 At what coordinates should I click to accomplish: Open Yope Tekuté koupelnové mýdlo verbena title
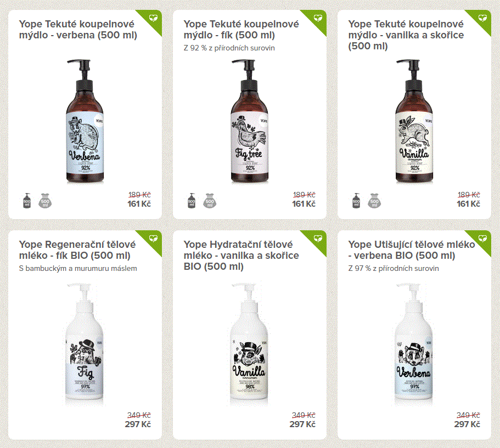(x=78, y=29)
